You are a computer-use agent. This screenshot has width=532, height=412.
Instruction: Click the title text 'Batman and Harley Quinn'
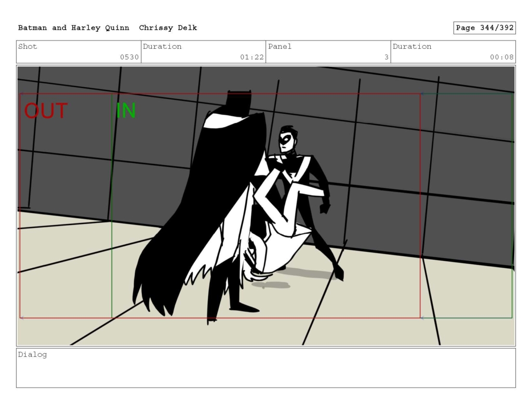point(74,28)
